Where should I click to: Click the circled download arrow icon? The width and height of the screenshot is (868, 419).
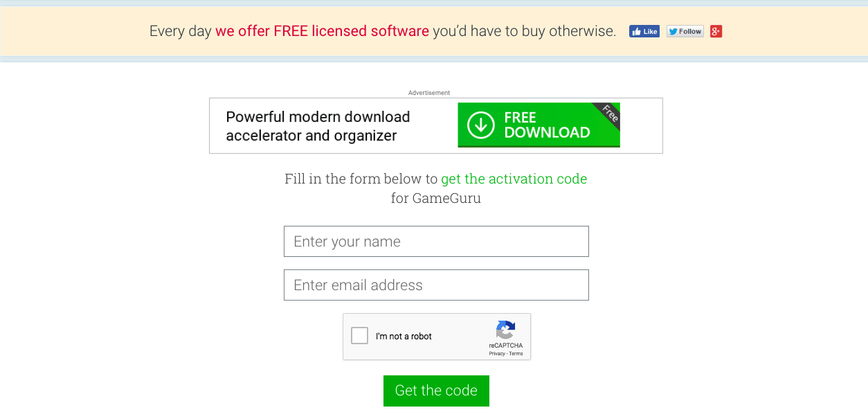pyautogui.click(x=480, y=125)
